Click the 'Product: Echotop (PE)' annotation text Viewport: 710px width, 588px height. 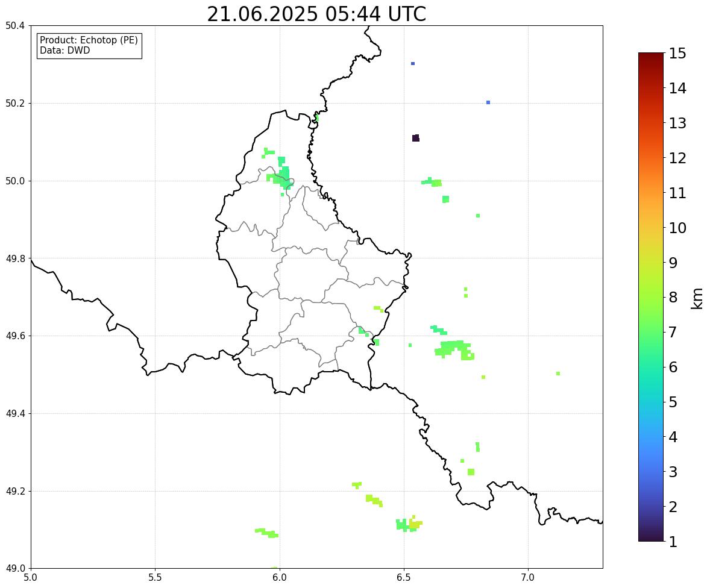pos(89,40)
